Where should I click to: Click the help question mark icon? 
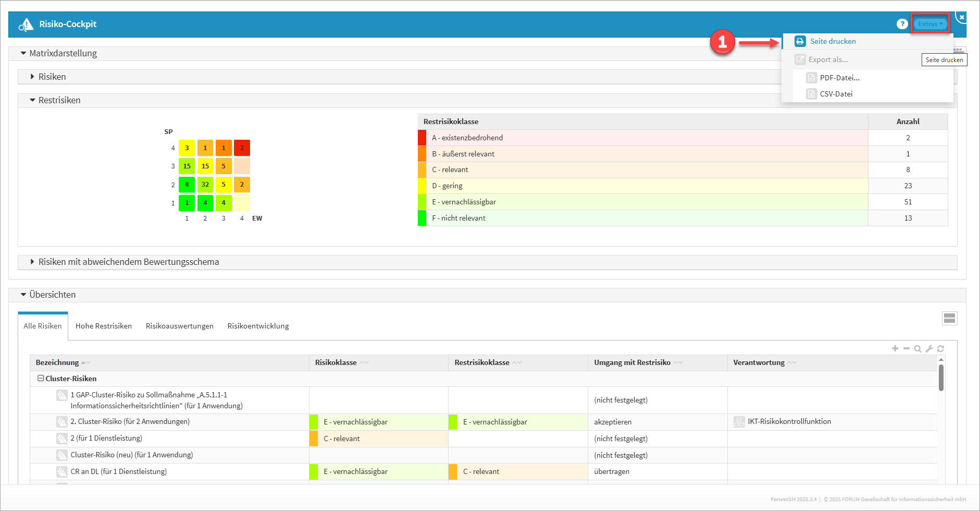(x=902, y=24)
